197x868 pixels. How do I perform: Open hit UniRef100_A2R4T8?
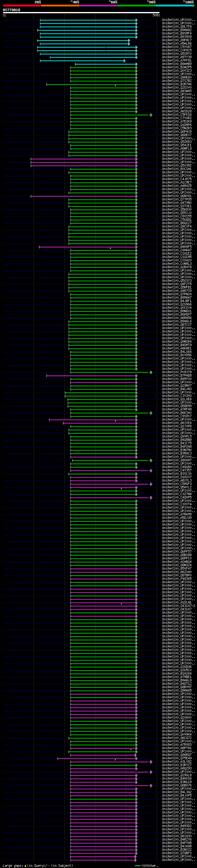[177, 267]
